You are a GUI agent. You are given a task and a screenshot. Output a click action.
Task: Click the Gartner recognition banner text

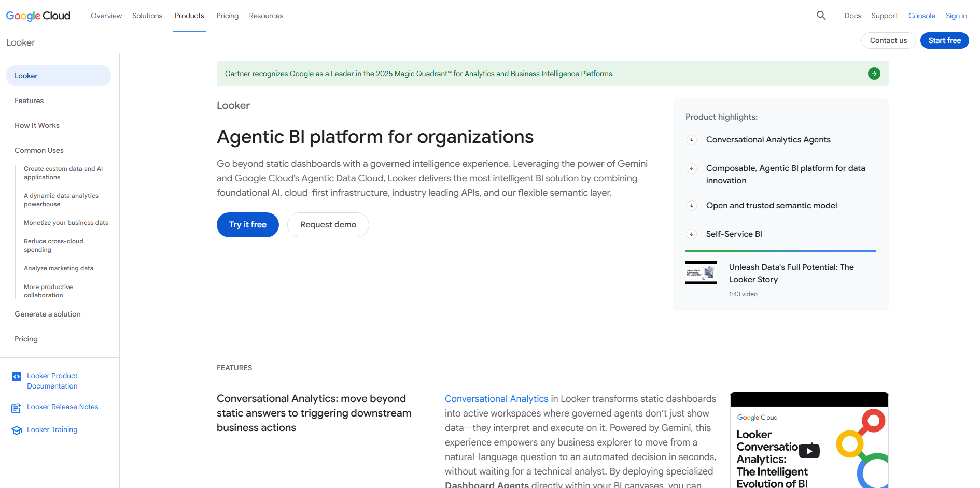click(419, 74)
